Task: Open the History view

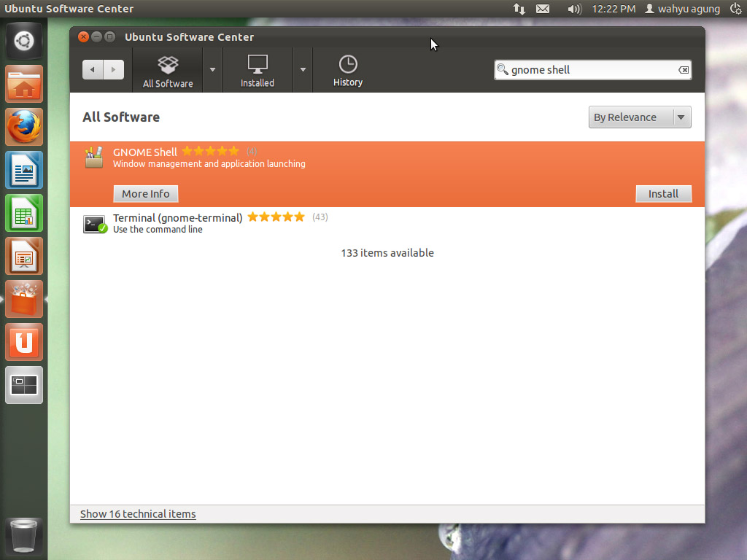Action: (347, 69)
